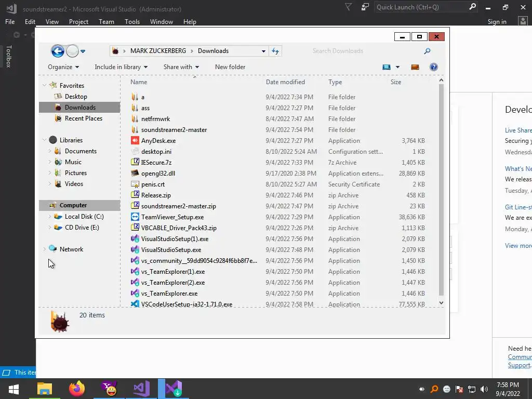
Task: Click the VSCodeUserSetup-ia32-1.71.0.exe icon
Action: (x=135, y=304)
